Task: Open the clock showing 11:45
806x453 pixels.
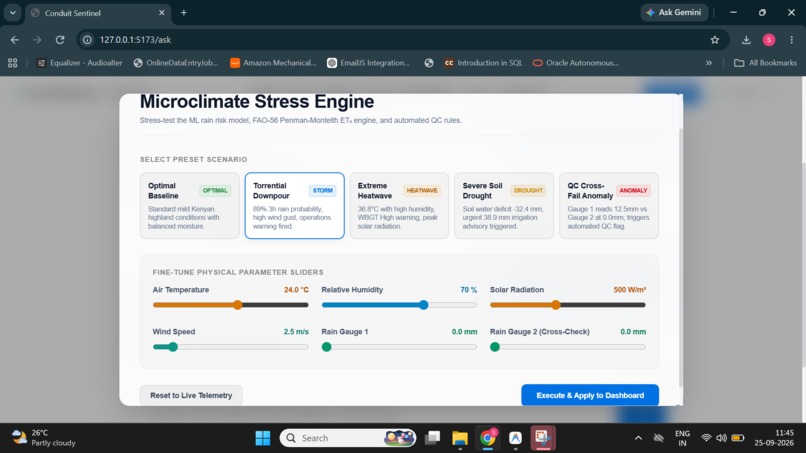Action: (x=774, y=438)
